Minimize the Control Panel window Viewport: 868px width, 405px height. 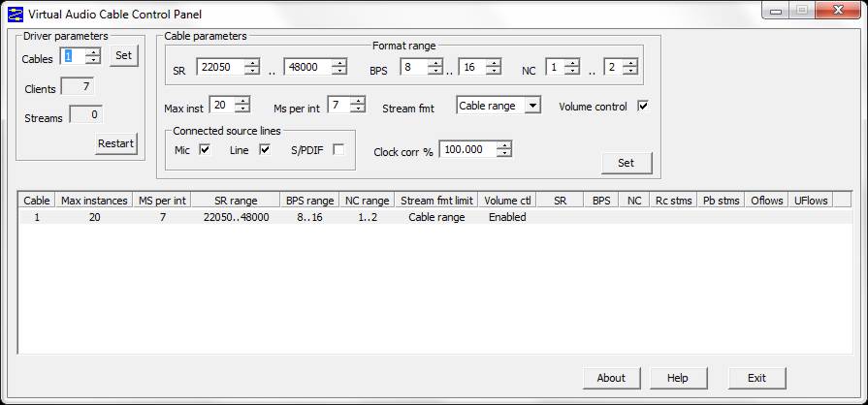pos(776,11)
